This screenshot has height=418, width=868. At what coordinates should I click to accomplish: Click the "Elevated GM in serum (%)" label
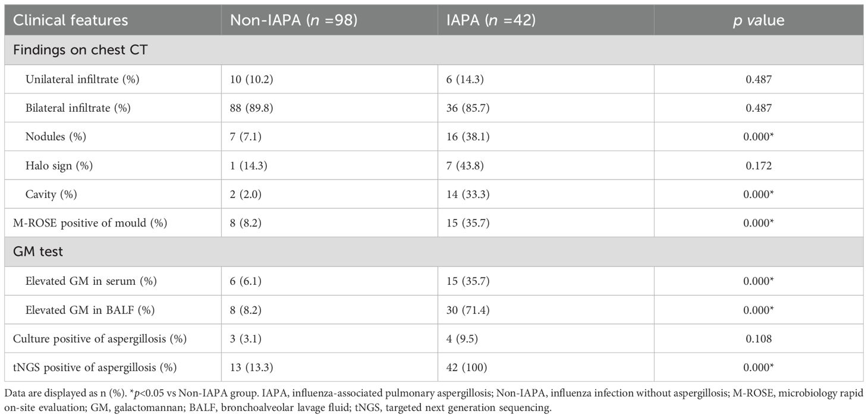(91, 281)
